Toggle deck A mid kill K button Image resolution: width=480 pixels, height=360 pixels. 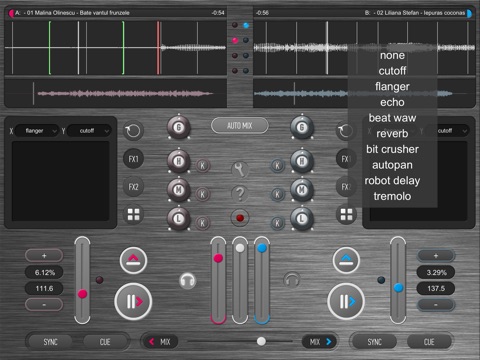[203, 194]
